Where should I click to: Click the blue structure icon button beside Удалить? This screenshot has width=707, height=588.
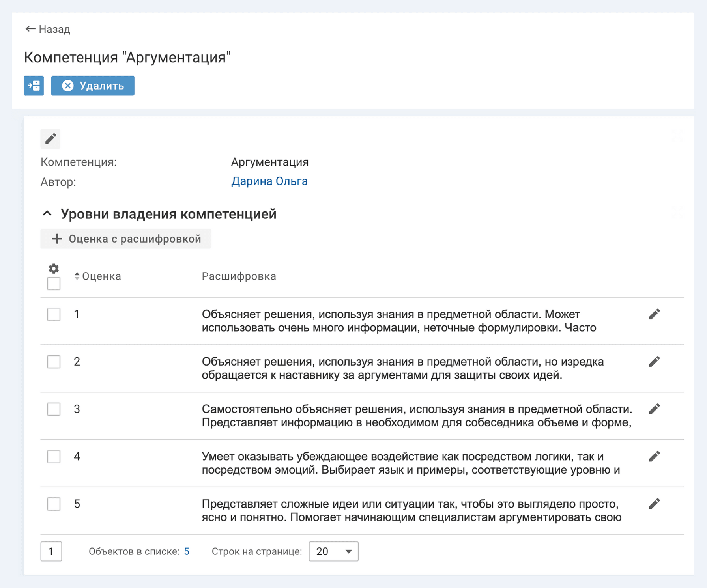click(34, 86)
